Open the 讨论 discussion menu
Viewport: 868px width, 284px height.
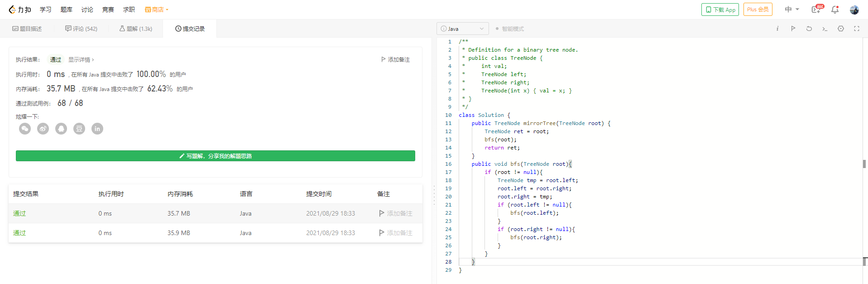click(x=87, y=10)
